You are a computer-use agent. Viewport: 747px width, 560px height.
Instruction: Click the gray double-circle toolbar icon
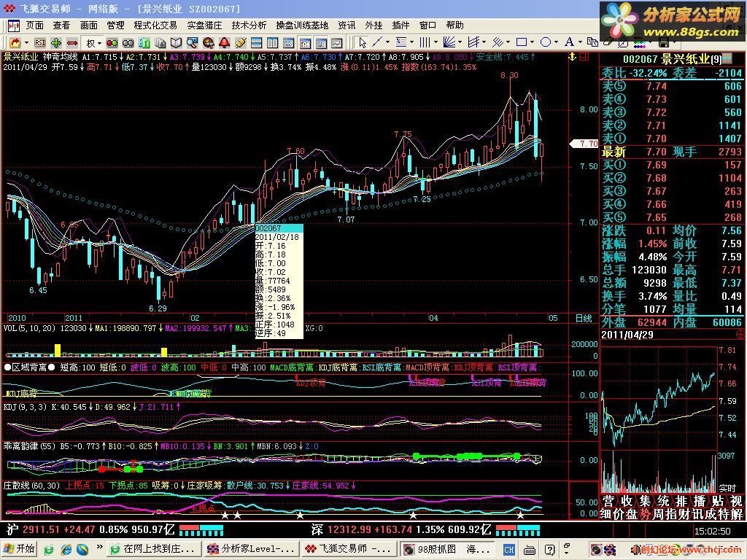pos(128,43)
